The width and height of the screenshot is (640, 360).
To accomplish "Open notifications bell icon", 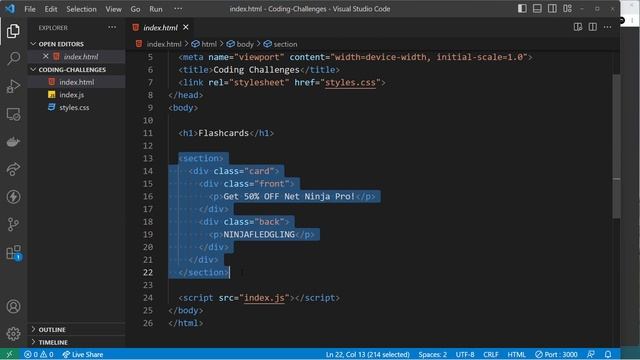I will (608, 354).
